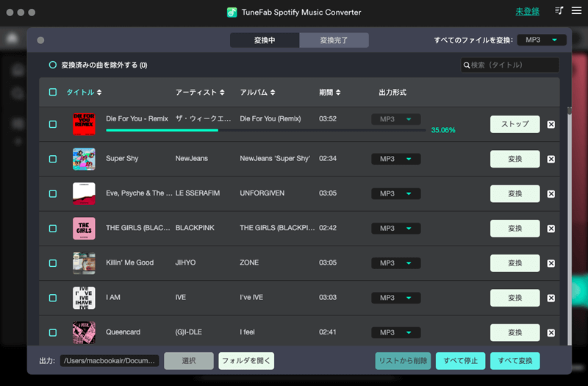
Task: Check the Eve, Psyche row checkbox
Action: point(53,193)
